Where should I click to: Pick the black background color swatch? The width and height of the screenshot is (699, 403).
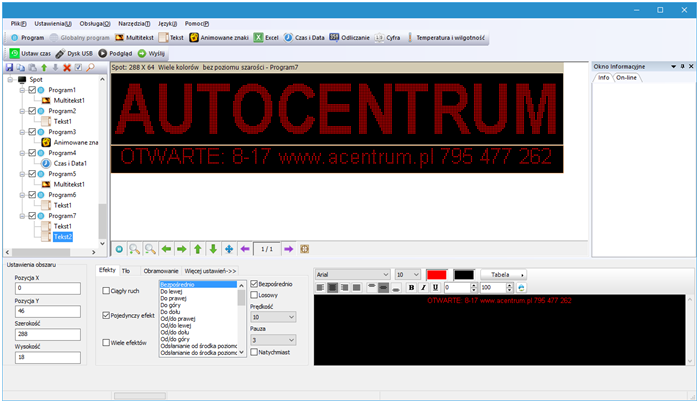464,275
